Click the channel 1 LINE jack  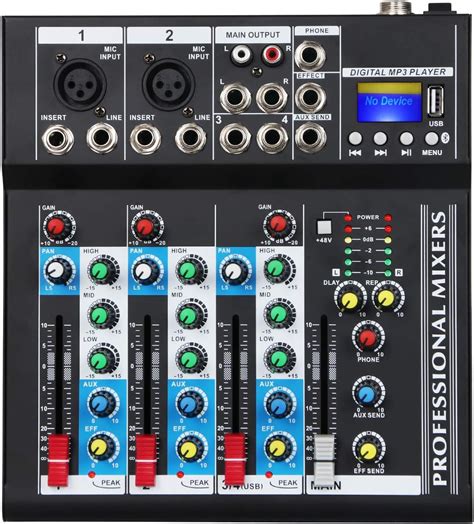(102, 137)
